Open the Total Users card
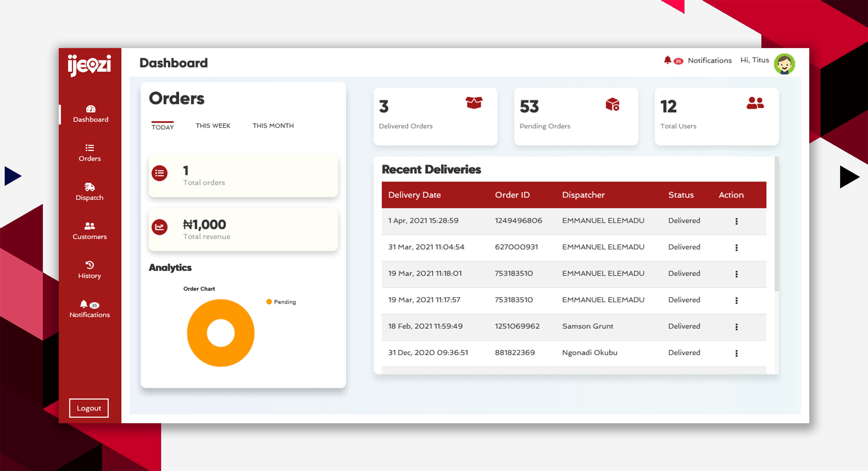Screen dimensions: 868x471 click(x=717, y=117)
